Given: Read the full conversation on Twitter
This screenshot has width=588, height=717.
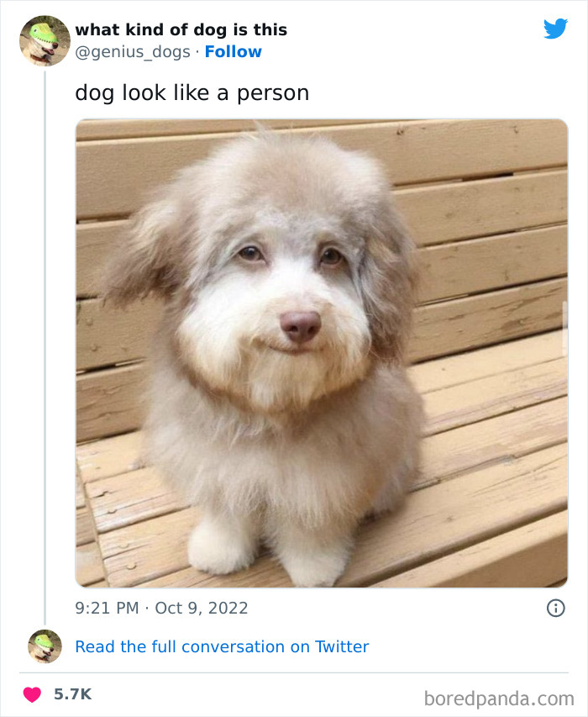Looking at the screenshot, I should click(222, 647).
